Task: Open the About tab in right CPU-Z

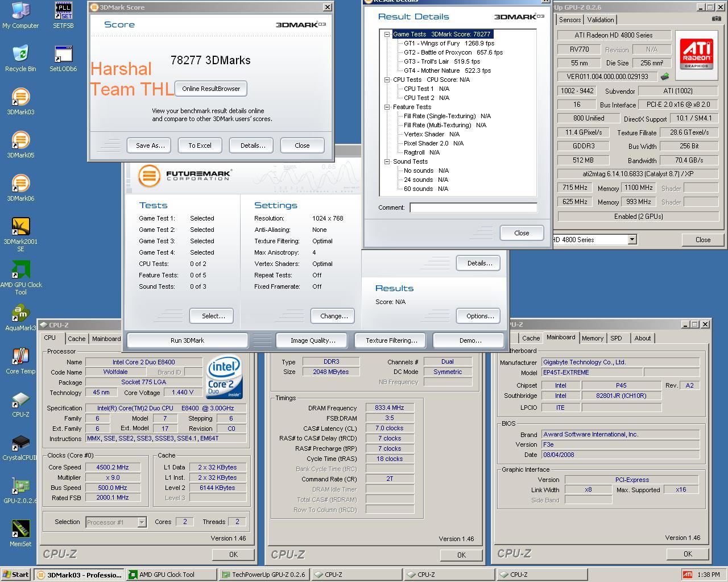Action: point(643,338)
